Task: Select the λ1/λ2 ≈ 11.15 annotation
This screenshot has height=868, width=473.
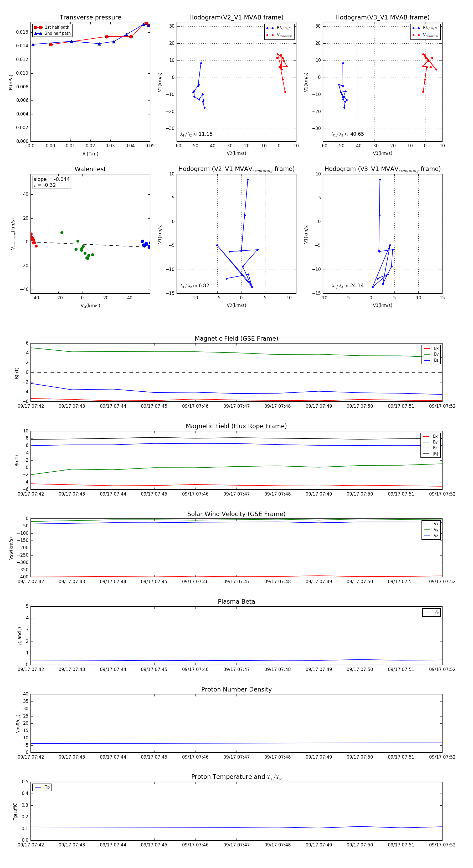Action: pos(196,134)
